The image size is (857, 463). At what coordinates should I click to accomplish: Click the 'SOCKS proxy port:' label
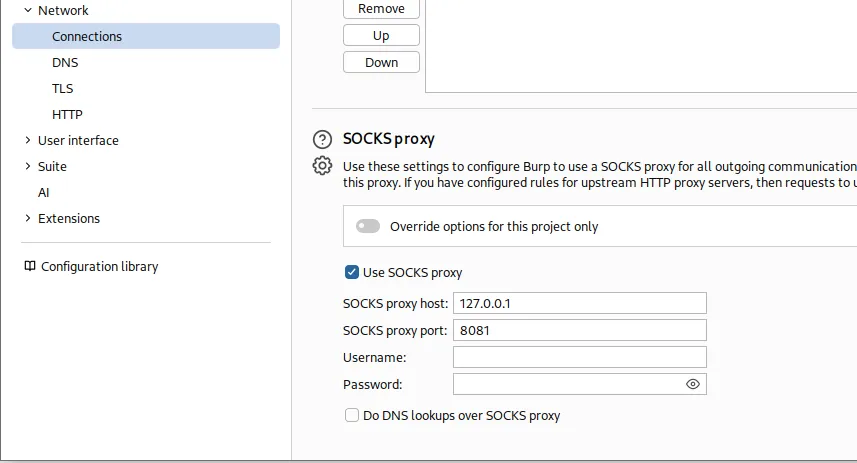(395, 331)
